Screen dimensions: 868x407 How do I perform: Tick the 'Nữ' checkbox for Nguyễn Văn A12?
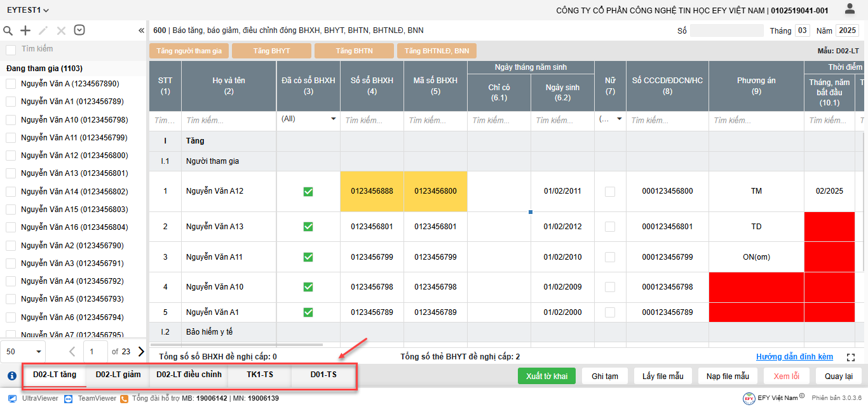[610, 191]
